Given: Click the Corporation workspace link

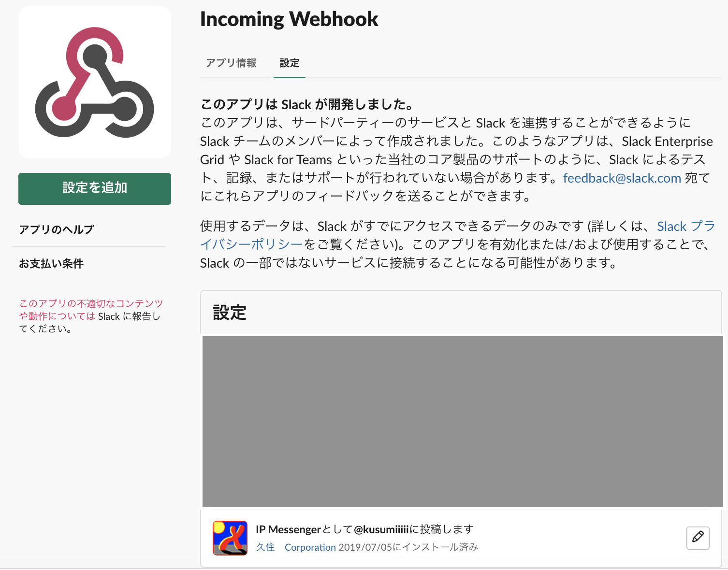Looking at the screenshot, I should 310,547.
